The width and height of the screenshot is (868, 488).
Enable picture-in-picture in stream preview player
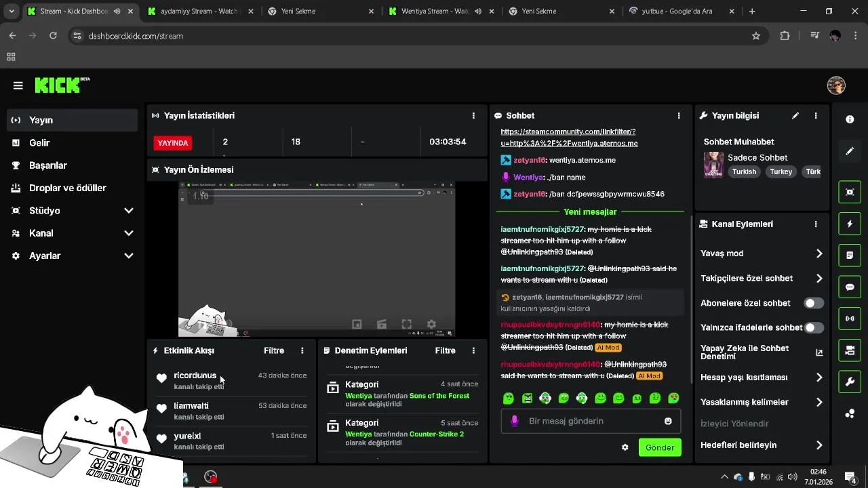357,325
